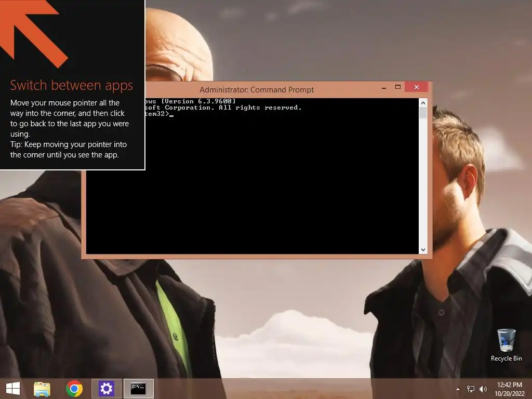Maximize the Command Prompt window

398,87
